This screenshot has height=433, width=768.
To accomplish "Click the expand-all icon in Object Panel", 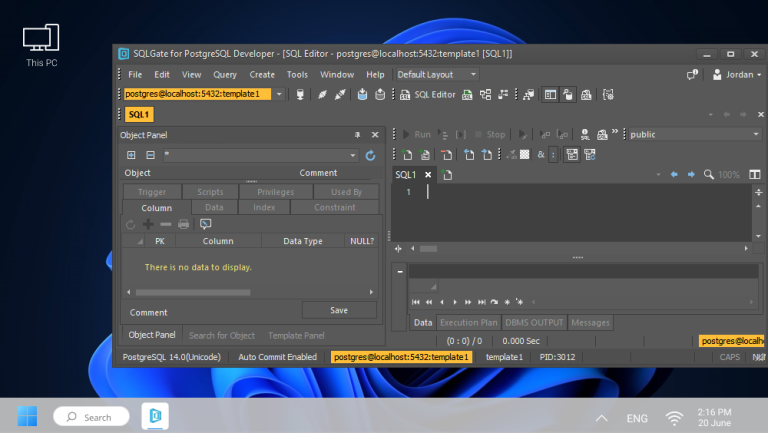I will click(131, 155).
